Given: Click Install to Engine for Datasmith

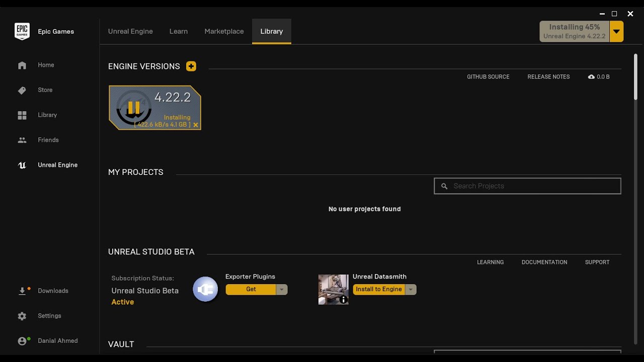Looking at the screenshot, I should (379, 290).
